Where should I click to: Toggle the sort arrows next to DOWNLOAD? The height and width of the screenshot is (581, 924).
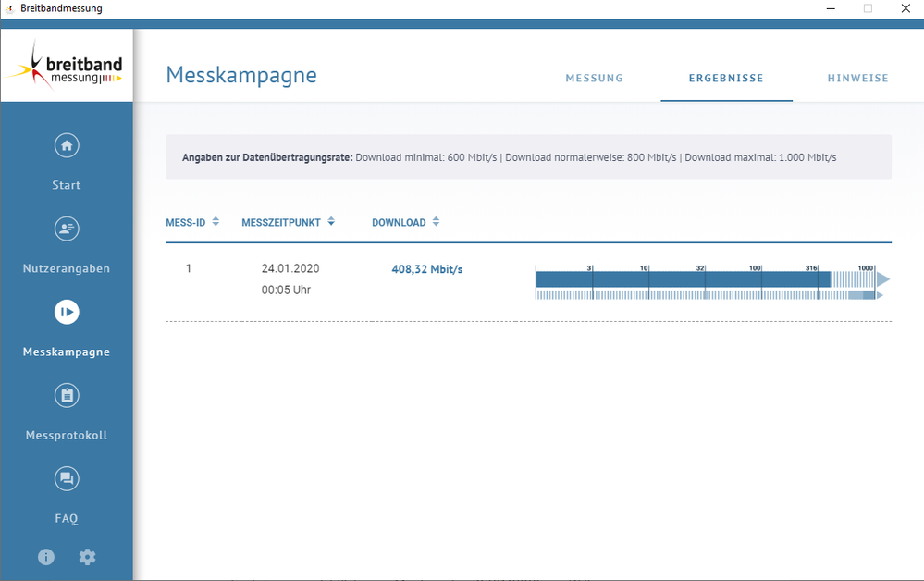coord(436,221)
